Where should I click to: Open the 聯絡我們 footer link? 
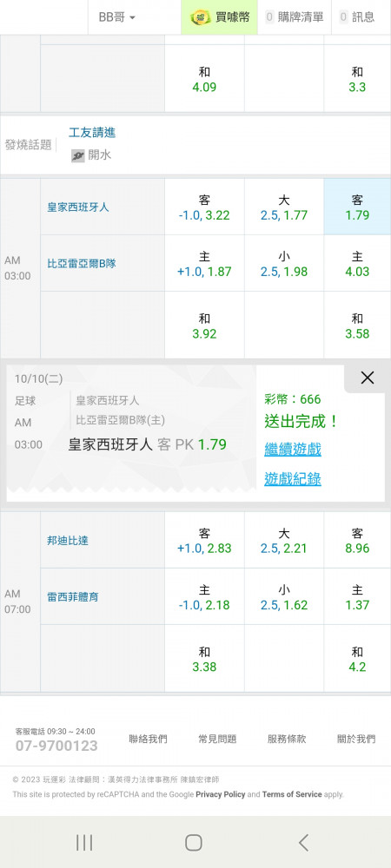click(148, 739)
